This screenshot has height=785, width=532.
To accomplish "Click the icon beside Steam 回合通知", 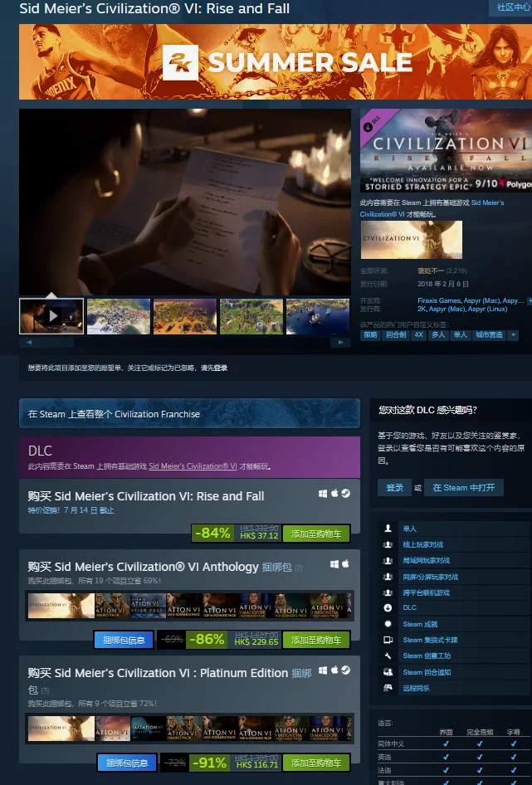I will click(388, 672).
